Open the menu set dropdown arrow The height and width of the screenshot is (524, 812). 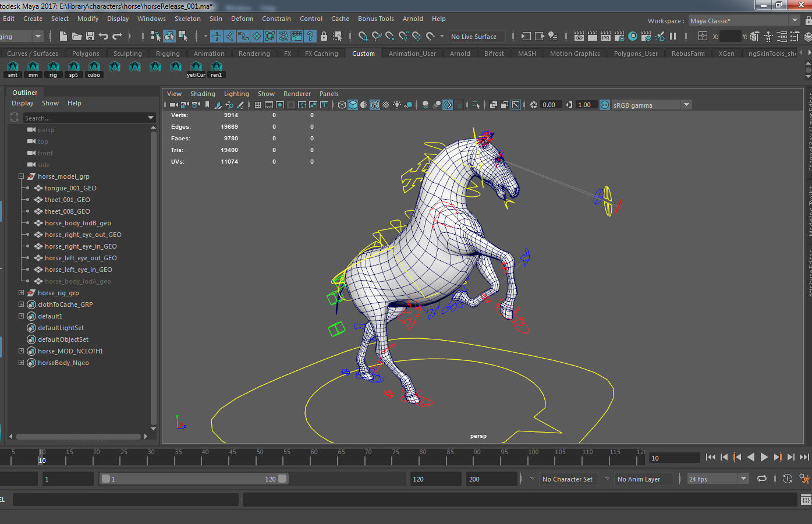[x=38, y=36]
